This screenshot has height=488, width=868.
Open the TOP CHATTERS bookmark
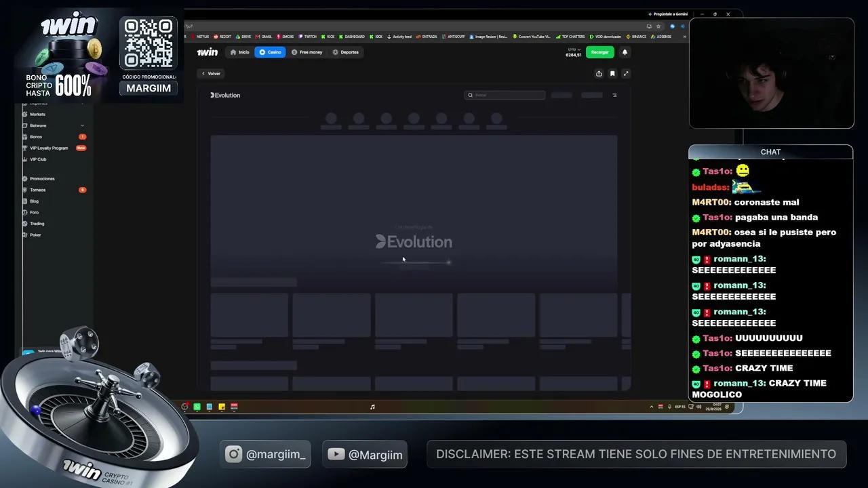570,37
